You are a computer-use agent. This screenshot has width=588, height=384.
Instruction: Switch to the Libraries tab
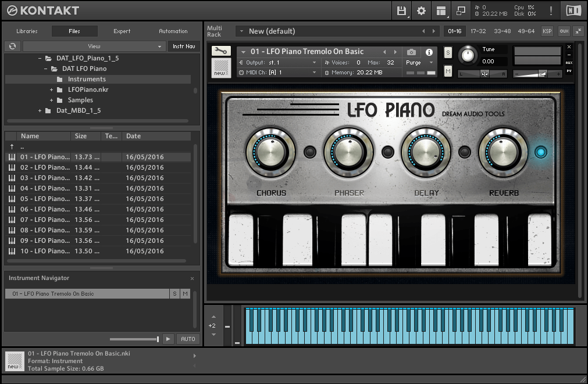pos(27,31)
